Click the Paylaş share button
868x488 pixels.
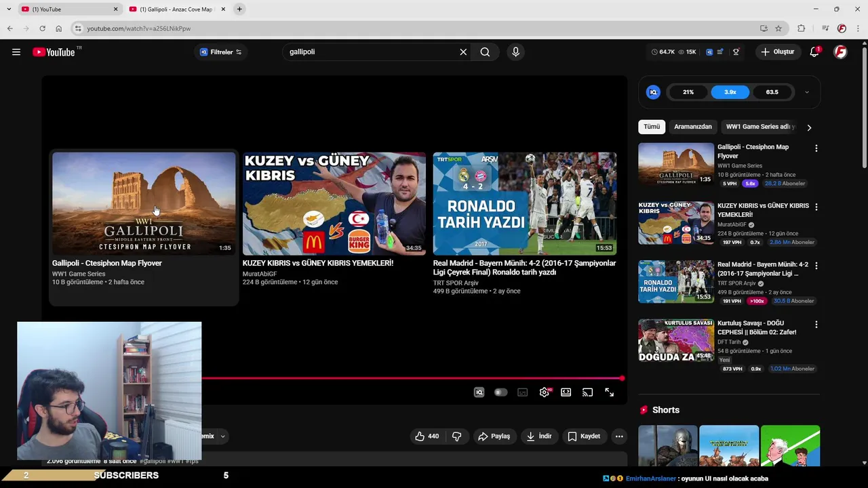[494, 436]
